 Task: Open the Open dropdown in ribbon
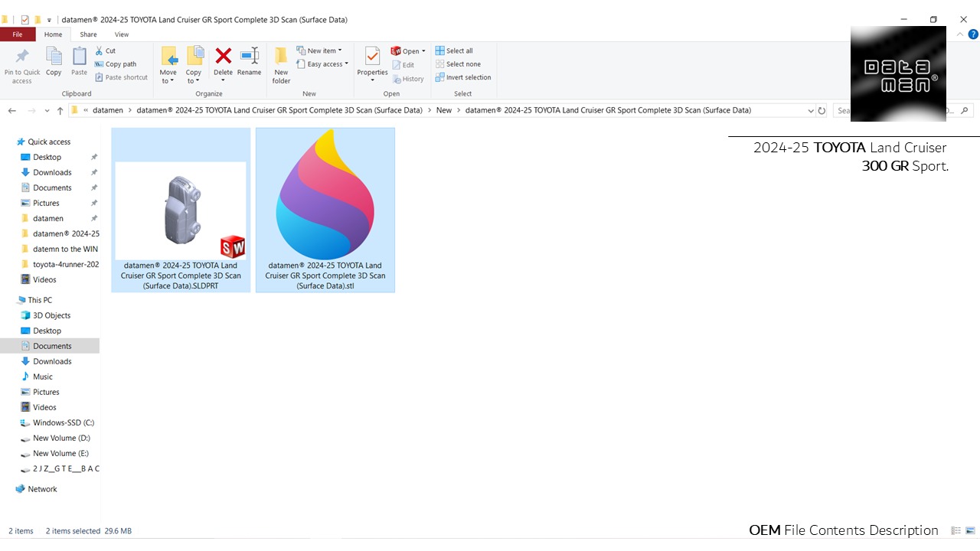409,51
